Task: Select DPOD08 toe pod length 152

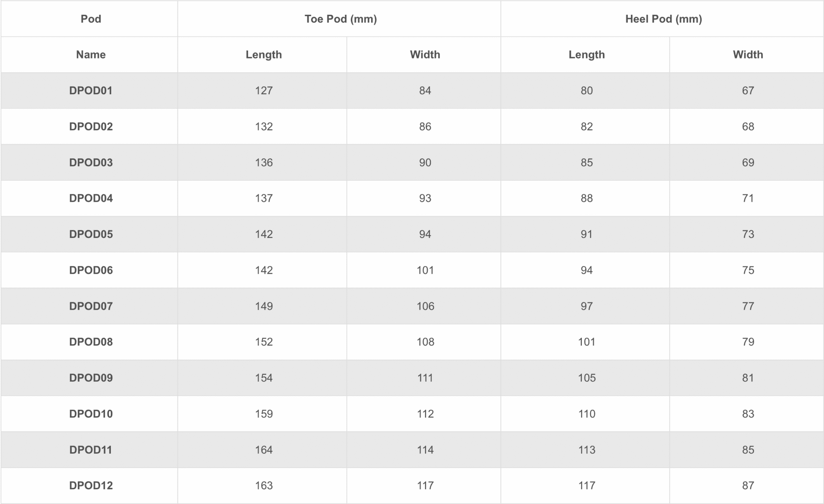Action: tap(264, 342)
